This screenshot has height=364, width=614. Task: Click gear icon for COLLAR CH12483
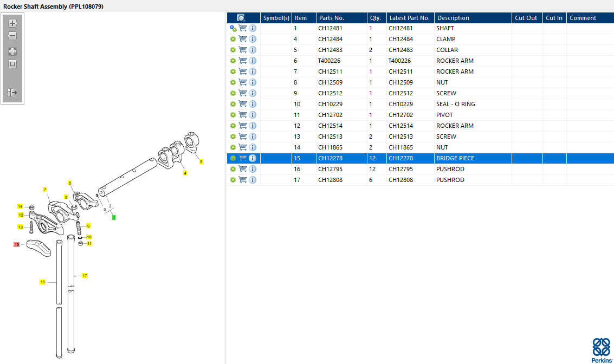pyautogui.click(x=233, y=50)
